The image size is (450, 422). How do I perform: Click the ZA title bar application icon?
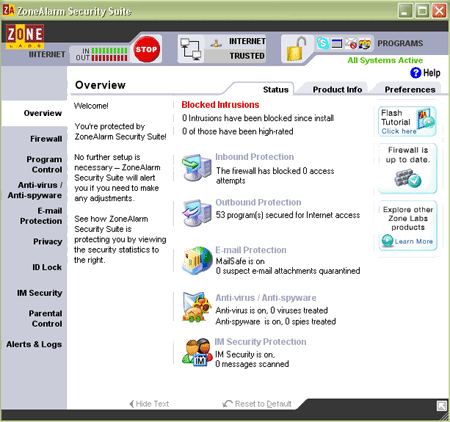click(9, 10)
